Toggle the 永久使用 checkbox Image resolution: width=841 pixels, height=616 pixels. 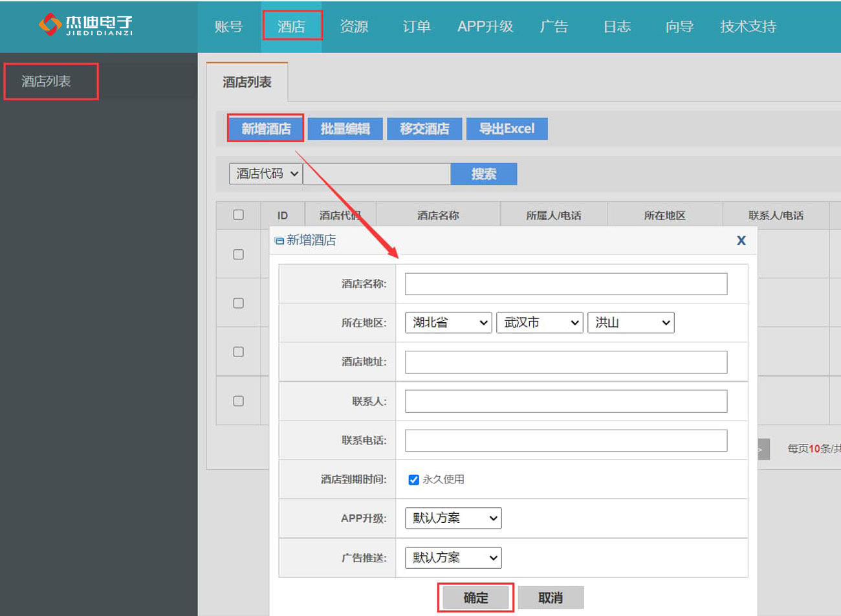(413, 479)
